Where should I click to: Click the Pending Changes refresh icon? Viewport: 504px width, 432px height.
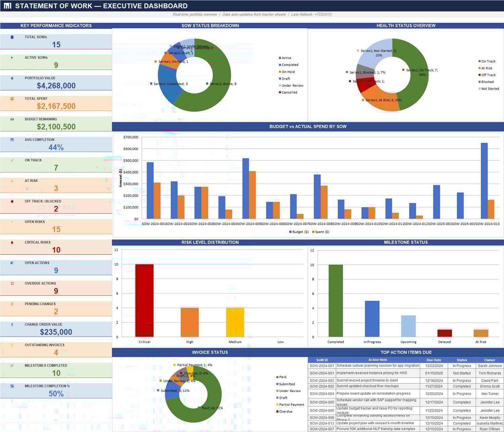tap(12, 304)
